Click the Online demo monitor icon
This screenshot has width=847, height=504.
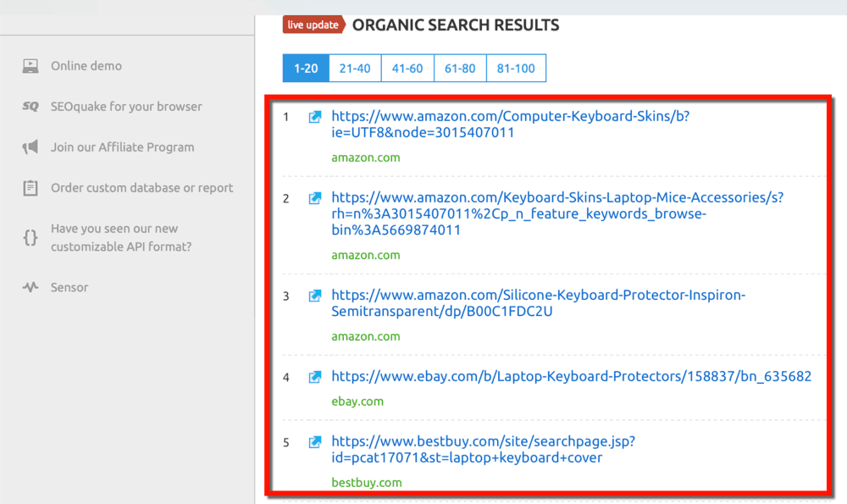click(x=30, y=66)
